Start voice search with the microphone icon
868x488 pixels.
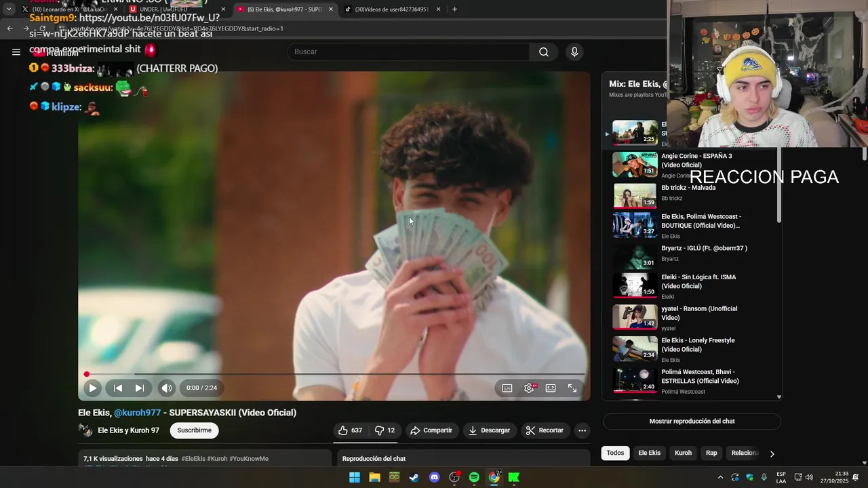coord(574,52)
